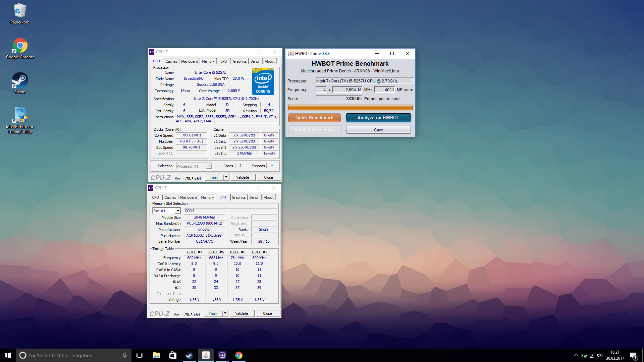Click the battery power tray icon

(x=584, y=355)
